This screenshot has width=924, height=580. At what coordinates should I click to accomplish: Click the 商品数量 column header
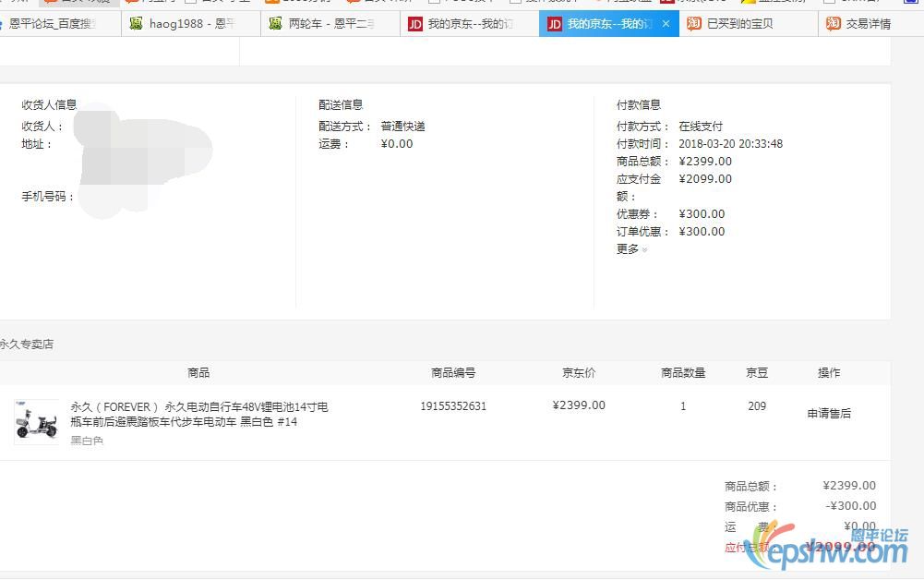pyautogui.click(x=683, y=372)
